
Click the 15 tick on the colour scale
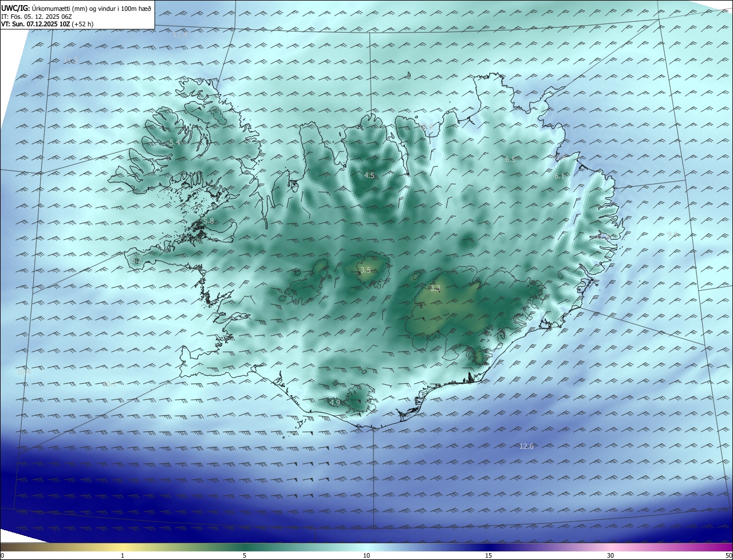click(x=488, y=556)
